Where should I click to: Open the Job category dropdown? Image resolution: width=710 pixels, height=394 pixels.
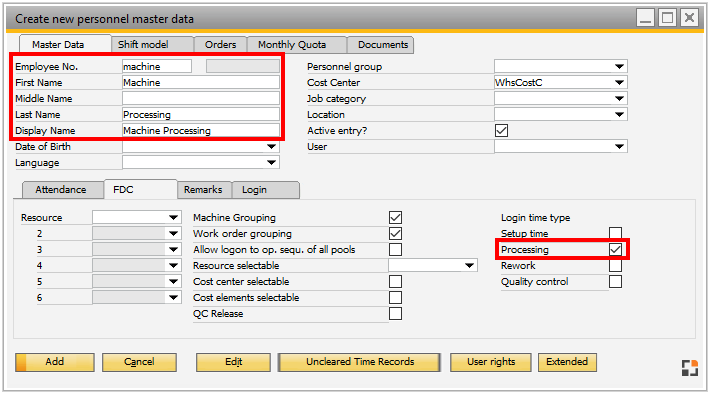pos(619,98)
